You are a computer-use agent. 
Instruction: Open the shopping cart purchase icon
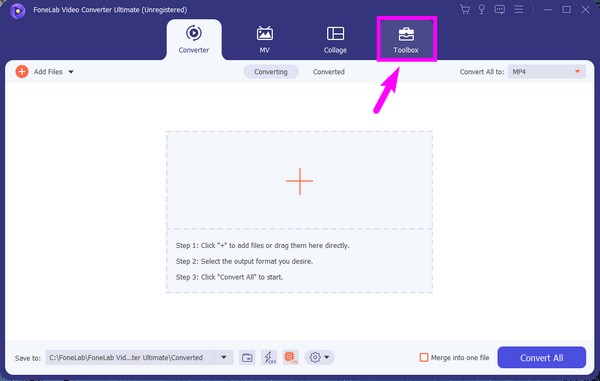pyautogui.click(x=465, y=9)
